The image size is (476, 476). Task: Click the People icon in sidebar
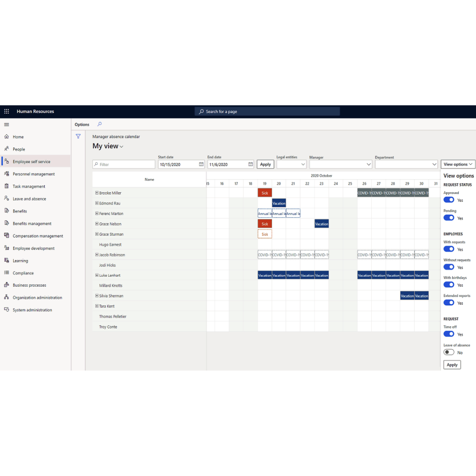pyautogui.click(x=7, y=149)
